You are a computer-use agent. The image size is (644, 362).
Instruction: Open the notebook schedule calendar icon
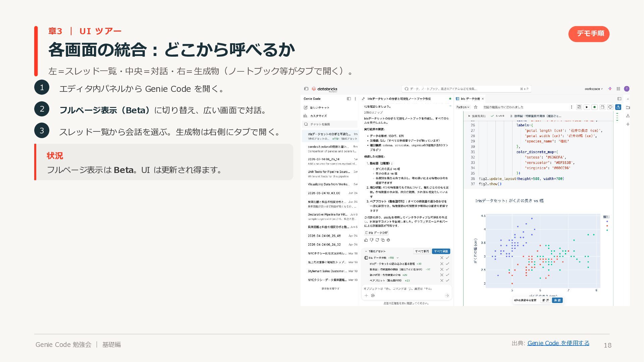[x=602, y=107]
